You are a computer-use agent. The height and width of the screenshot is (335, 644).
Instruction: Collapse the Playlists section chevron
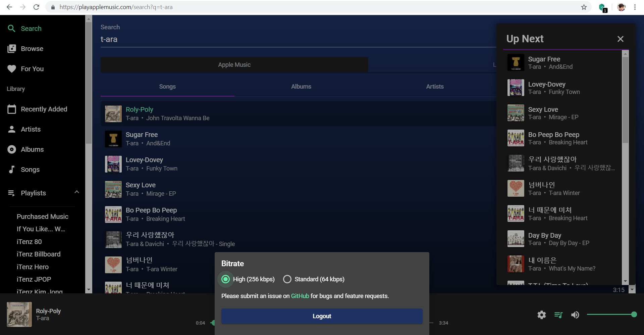(77, 192)
